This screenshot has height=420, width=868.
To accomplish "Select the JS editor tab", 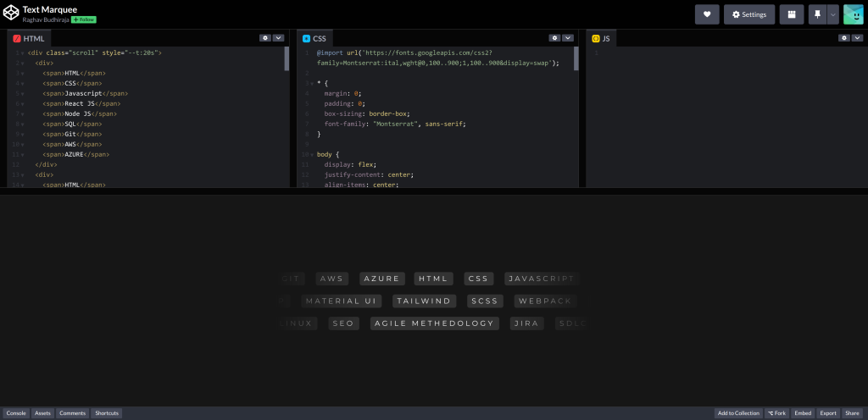I will click(601, 39).
